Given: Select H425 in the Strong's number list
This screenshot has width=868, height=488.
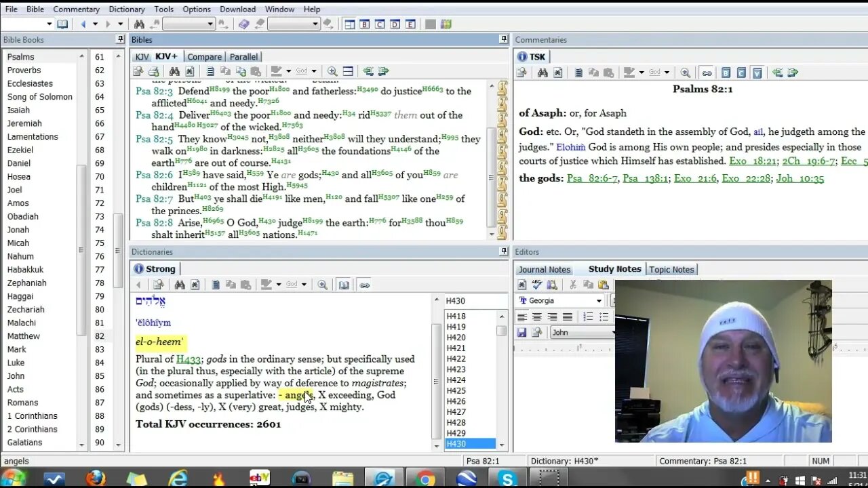Looking at the screenshot, I should point(456,390).
